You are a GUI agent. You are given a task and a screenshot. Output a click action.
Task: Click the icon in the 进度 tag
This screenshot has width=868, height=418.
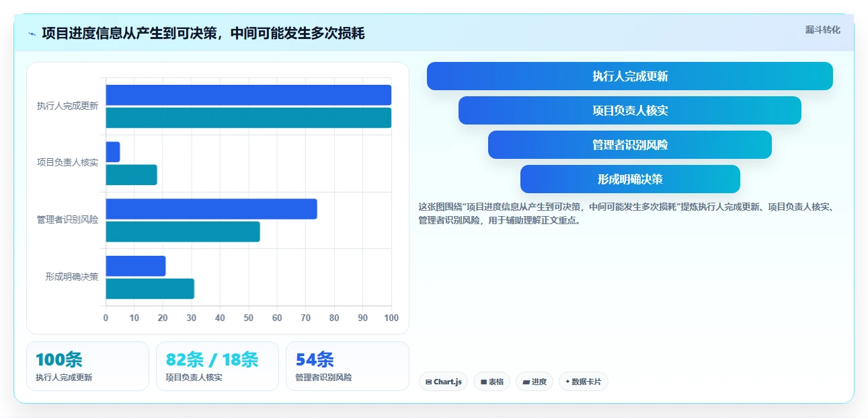[x=526, y=382]
